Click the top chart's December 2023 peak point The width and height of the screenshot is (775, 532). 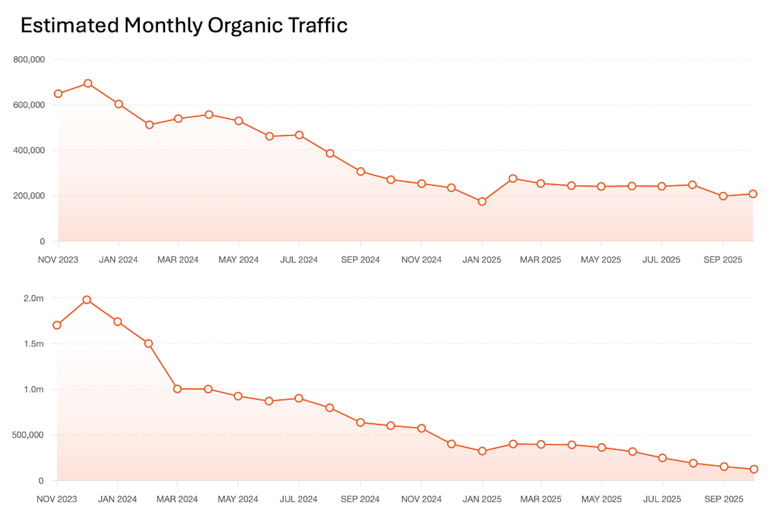(88, 84)
